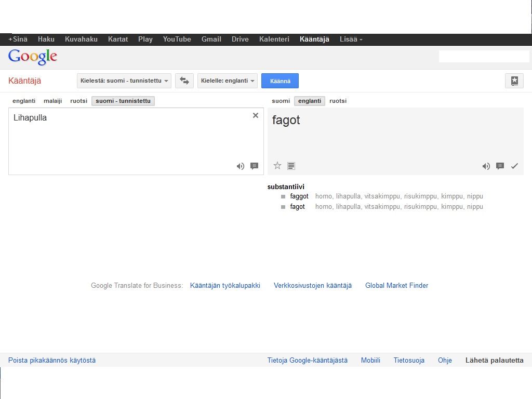Rate translation with the checkmark icon

514,166
